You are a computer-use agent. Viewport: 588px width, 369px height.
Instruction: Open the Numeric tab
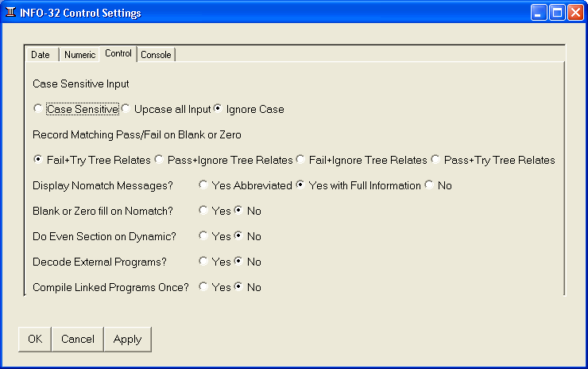(x=79, y=55)
